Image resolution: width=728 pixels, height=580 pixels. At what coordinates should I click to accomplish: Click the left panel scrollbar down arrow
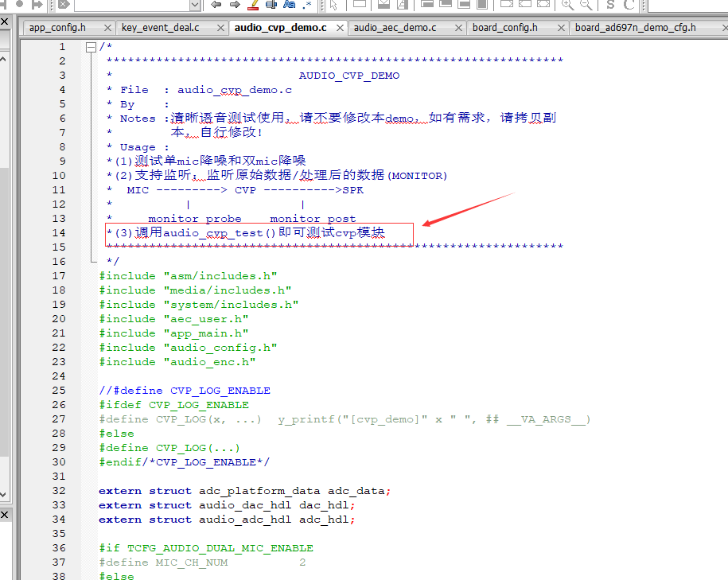[3, 495]
